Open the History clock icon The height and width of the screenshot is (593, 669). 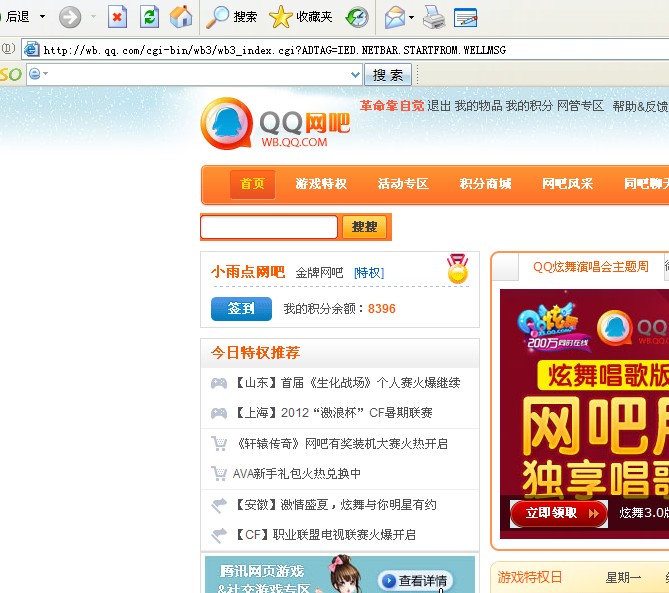357,17
